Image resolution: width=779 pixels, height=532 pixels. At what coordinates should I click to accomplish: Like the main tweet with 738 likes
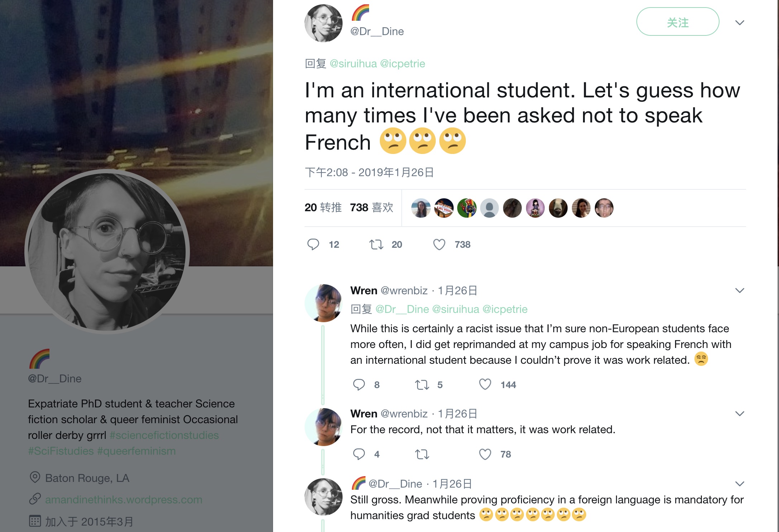(x=439, y=245)
